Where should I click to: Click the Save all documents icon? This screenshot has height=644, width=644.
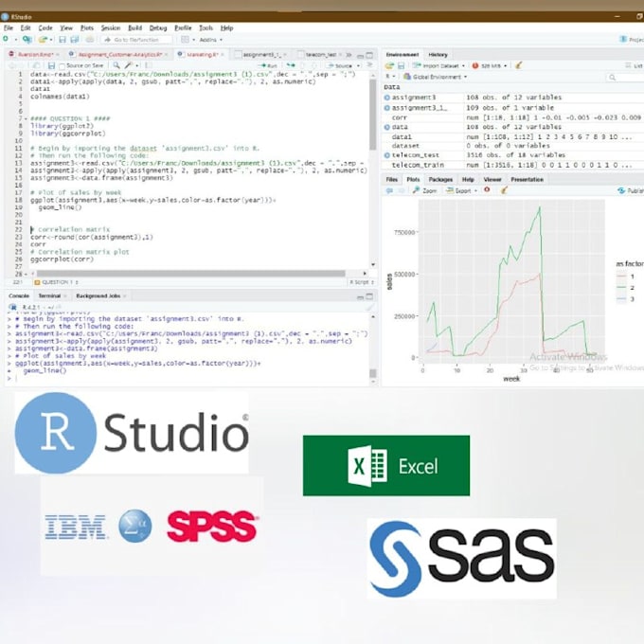[x=75, y=40]
